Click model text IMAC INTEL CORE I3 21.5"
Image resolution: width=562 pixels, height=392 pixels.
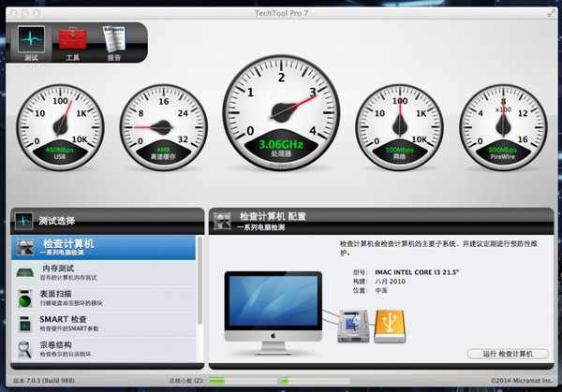[417, 272]
